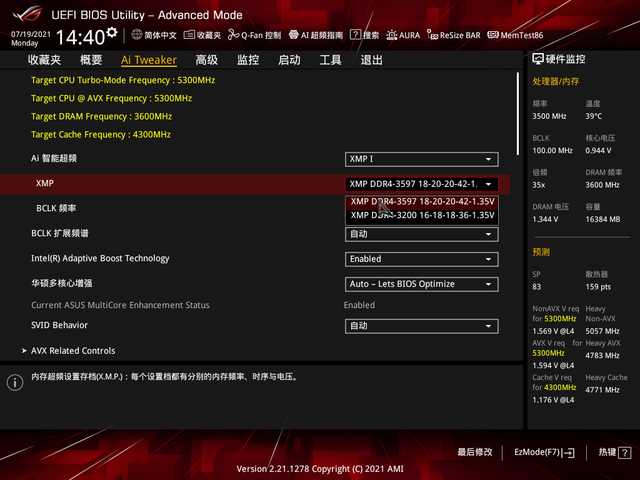Open the 简体中文 language selector
640x480 pixels.
[153, 34]
